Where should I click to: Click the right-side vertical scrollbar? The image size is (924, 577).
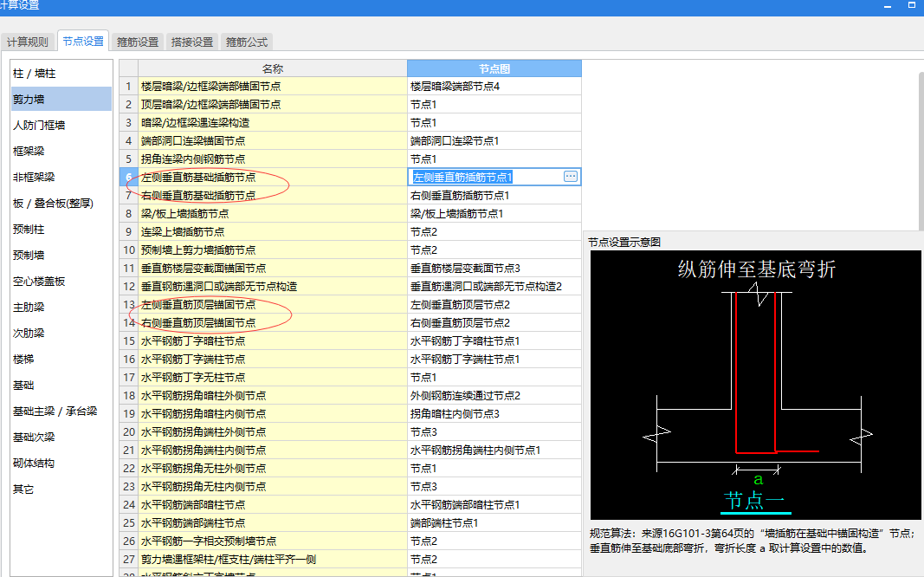(921, 150)
